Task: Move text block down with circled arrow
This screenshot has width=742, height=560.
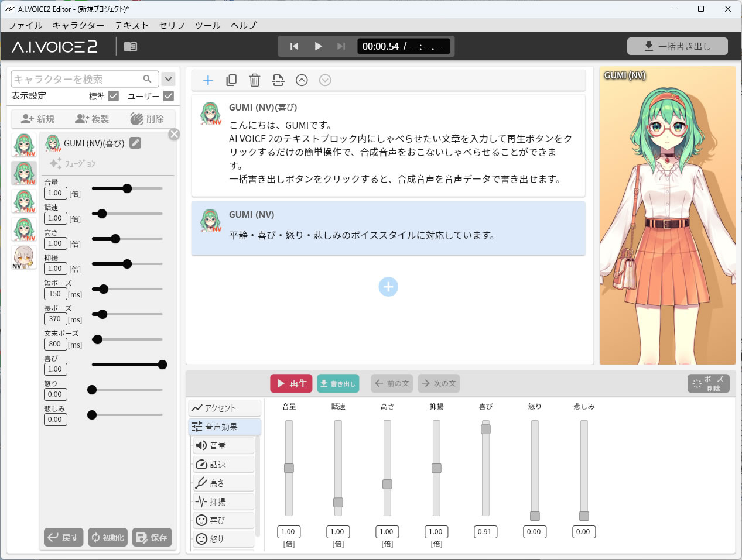Action: click(x=325, y=80)
